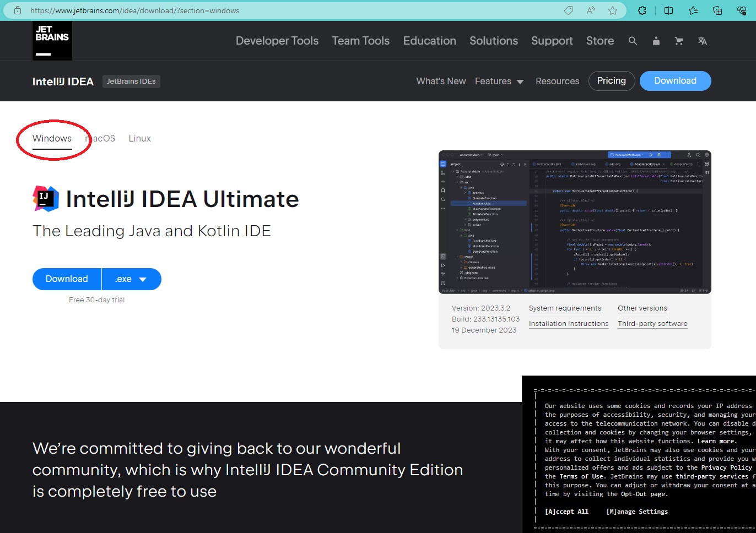Click the Version: 2023.3.2 text

pos(481,308)
